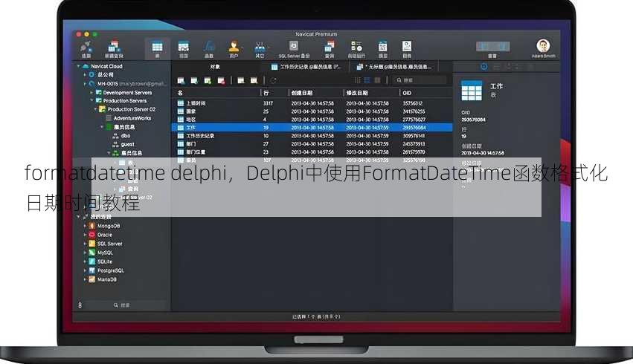Click the export wizard icon in object toolbar
633x364 pixels.
254,81
